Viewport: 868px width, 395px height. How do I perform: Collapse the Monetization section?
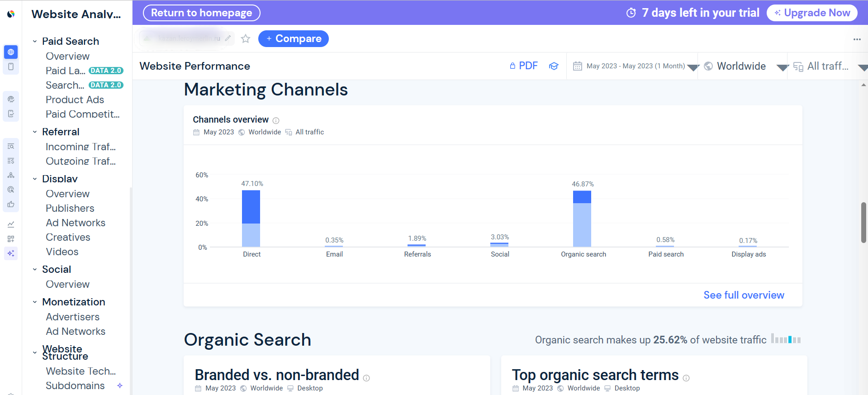click(35, 302)
